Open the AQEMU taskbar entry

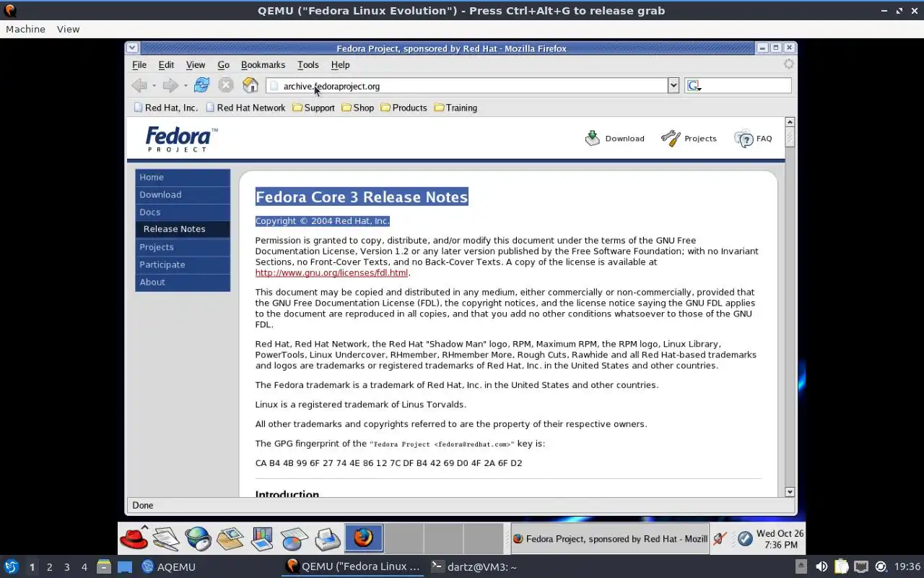[169, 566]
